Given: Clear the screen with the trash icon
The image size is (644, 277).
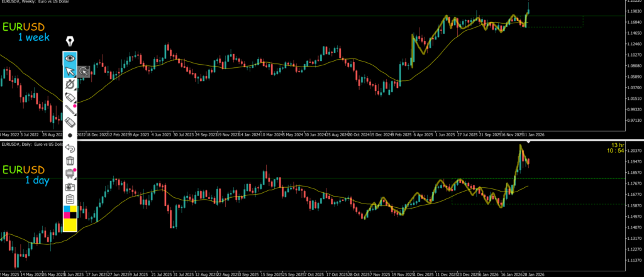Looking at the screenshot, I should click(x=70, y=161).
